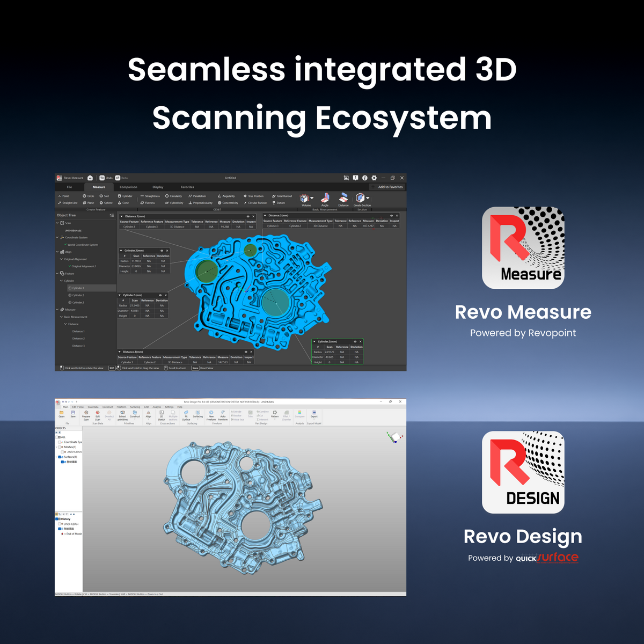
Task: Choose the Concentricity GD&T tool
Action: point(228,203)
